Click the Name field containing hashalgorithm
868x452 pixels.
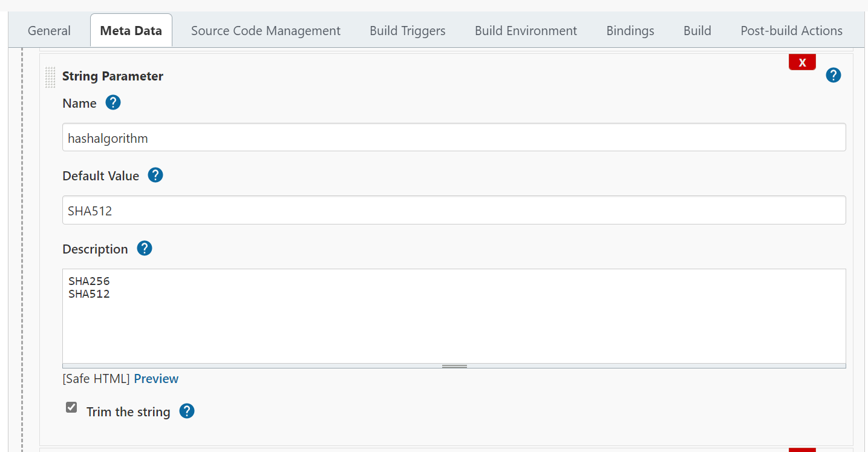tap(454, 138)
